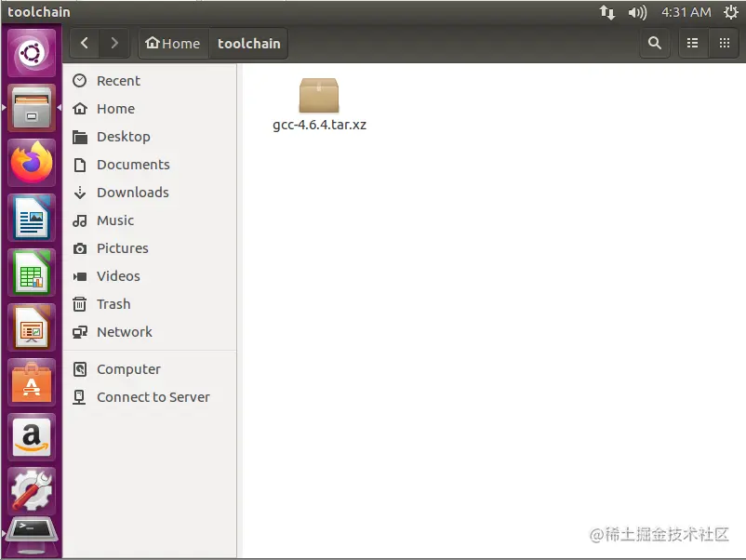Open the Desktop folder in the sidebar
The width and height of the screenshot is (746, 560).
150,137
